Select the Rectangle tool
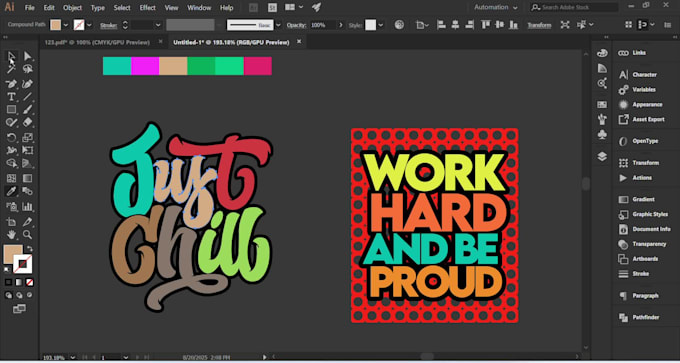The image size is (680, 363). pyautogui.click(x=11, y=110)
